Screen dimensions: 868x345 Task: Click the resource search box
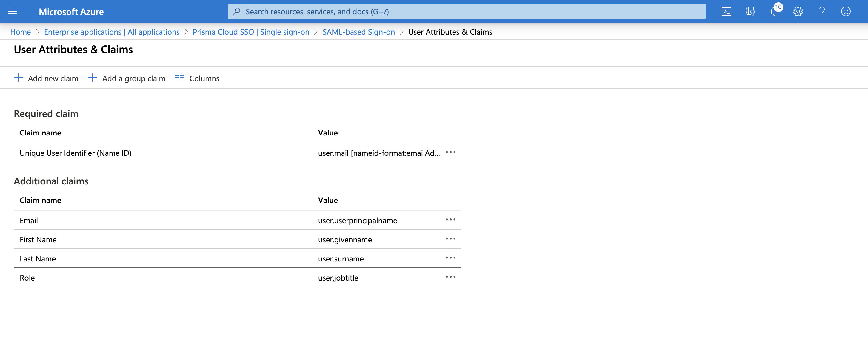pos(466,11)
